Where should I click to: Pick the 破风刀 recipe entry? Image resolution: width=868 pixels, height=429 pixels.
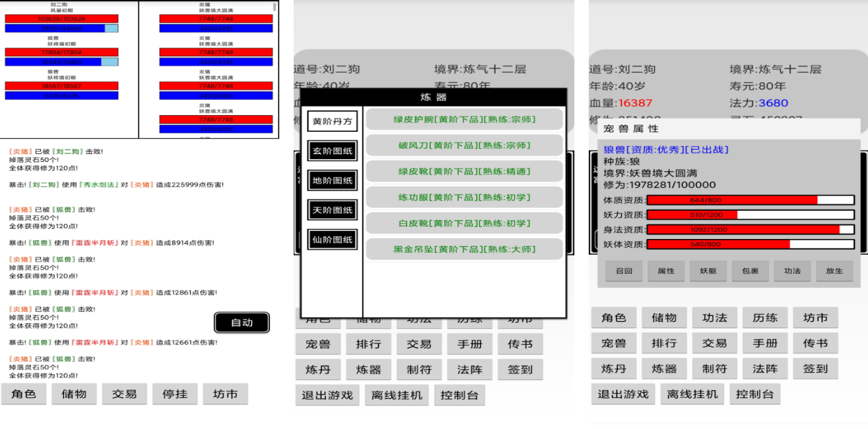tap(464, 145)
